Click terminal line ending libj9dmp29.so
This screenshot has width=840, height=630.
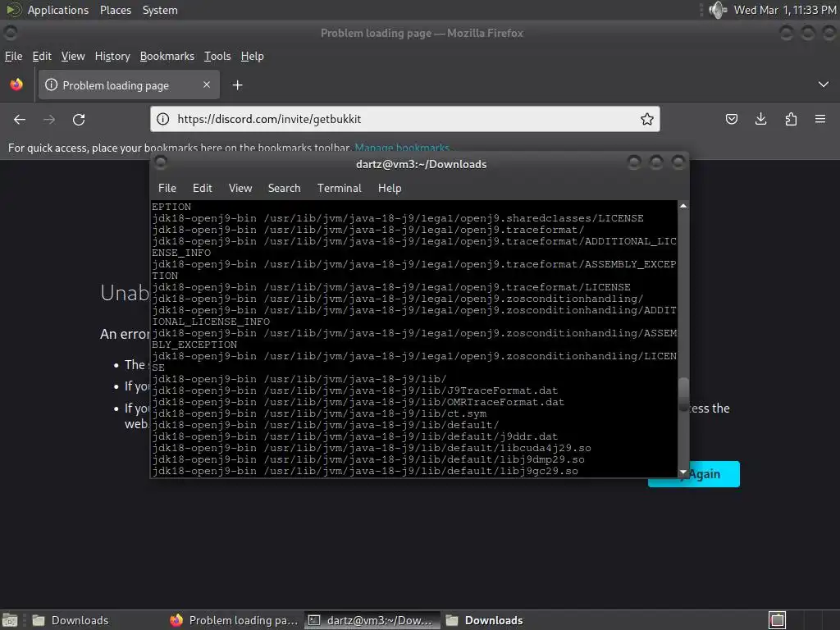pyautogui.click(x=368, y=459)
